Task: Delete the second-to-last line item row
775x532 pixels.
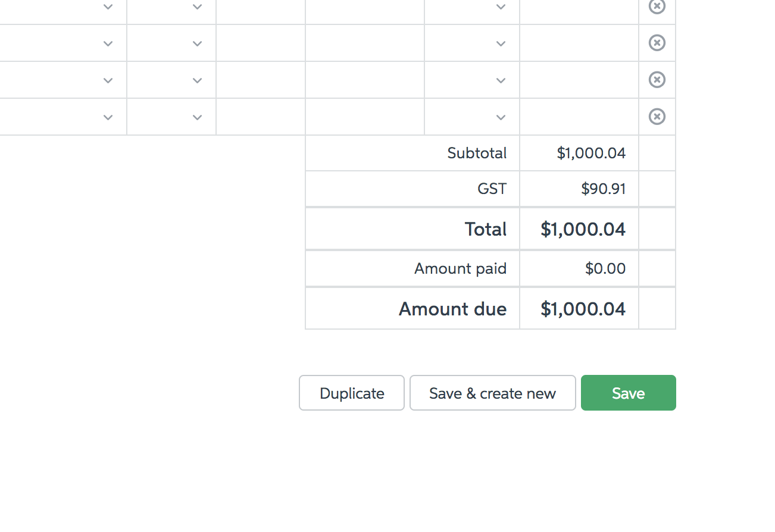Action: (657, 80)
